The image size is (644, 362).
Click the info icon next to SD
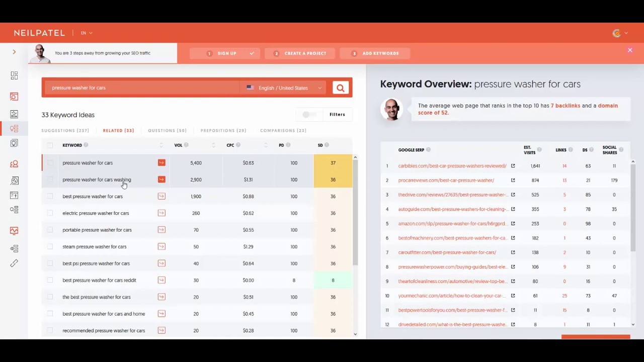(327, 145)
